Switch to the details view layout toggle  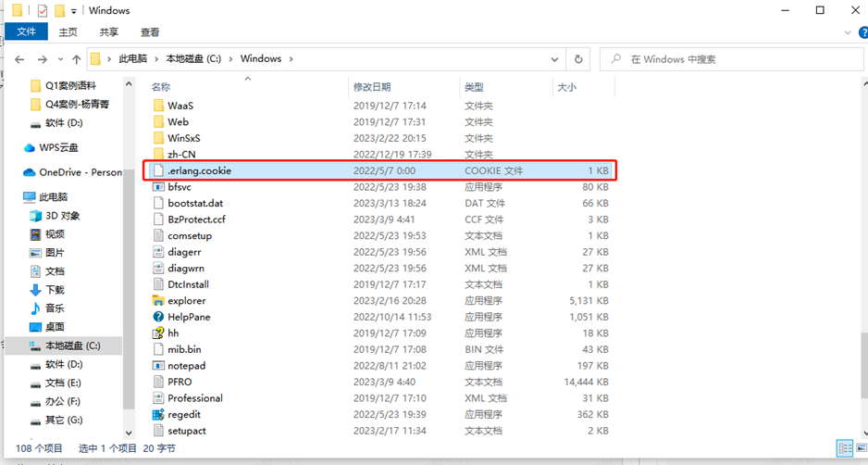pos(843,449)
